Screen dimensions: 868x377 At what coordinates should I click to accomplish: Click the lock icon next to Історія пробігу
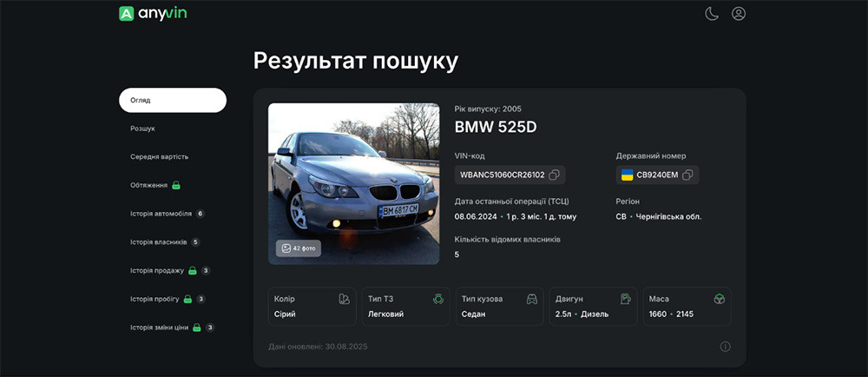[x=187, y=299]
